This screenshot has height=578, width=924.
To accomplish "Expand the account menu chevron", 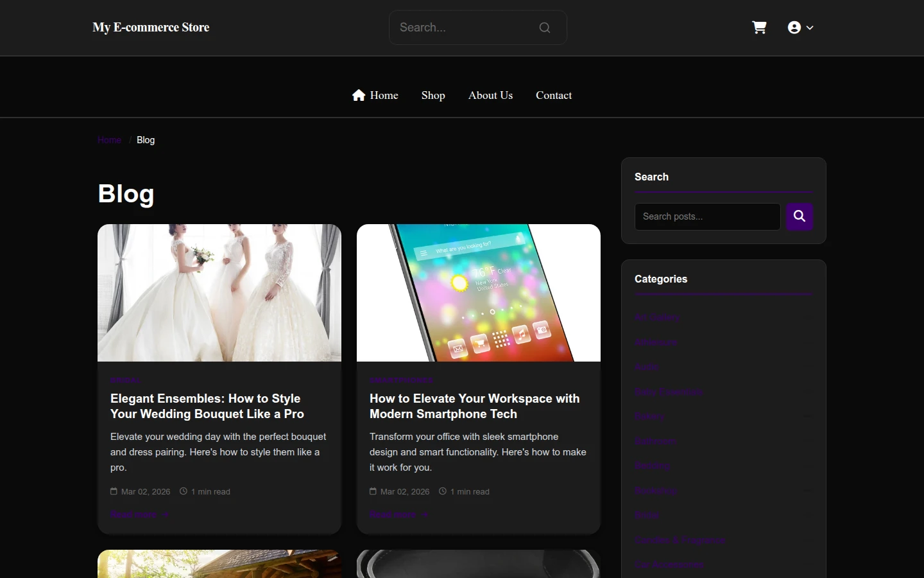I will tap(810, 28).
